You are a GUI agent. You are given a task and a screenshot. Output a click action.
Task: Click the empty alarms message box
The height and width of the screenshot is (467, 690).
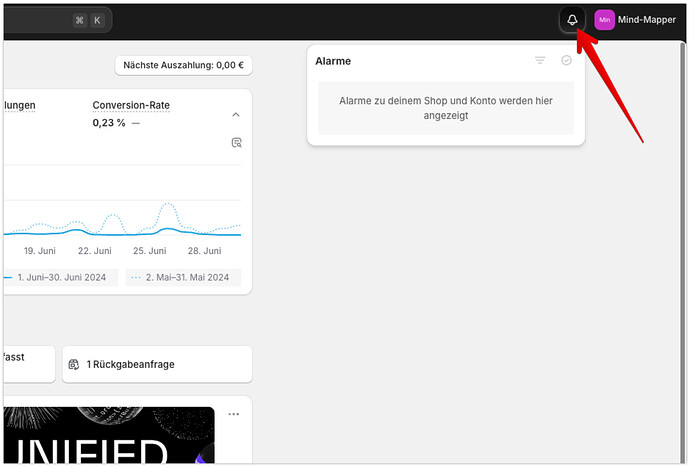click(x=446, y=108)
